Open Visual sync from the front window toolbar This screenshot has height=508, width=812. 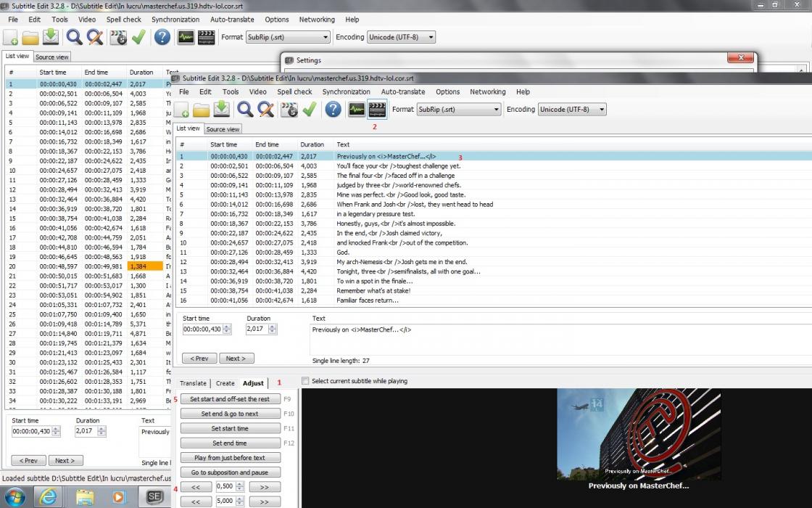click(x=289, y=110)
